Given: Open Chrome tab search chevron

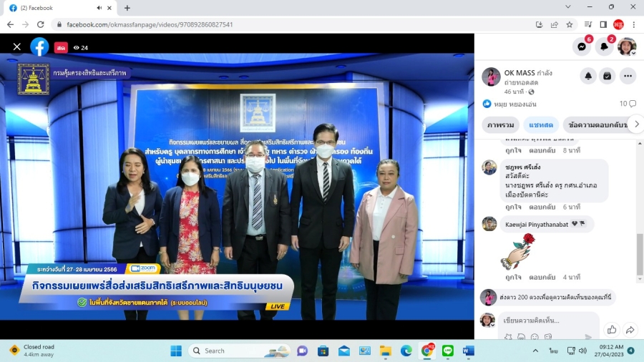Looking at the screenshot, I should click(x=568, y=6).
